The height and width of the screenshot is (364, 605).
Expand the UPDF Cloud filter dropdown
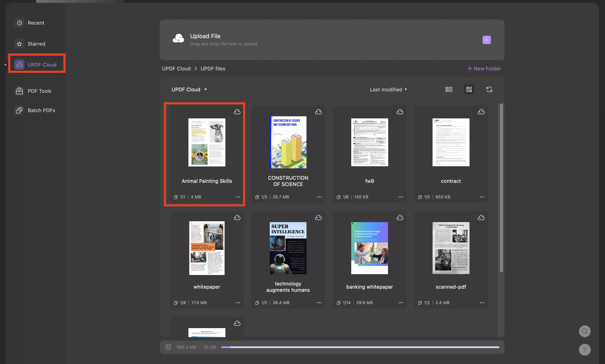coord(189,89)
